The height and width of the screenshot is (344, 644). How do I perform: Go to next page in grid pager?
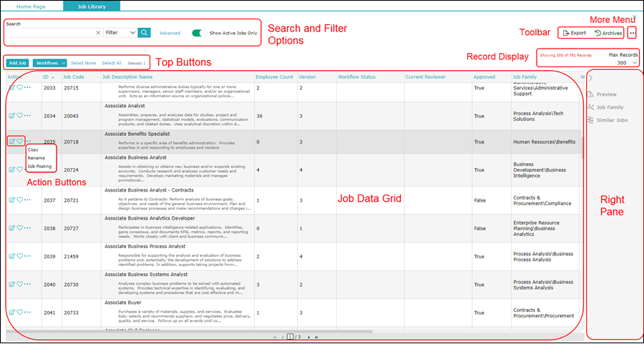pos(308,337)
